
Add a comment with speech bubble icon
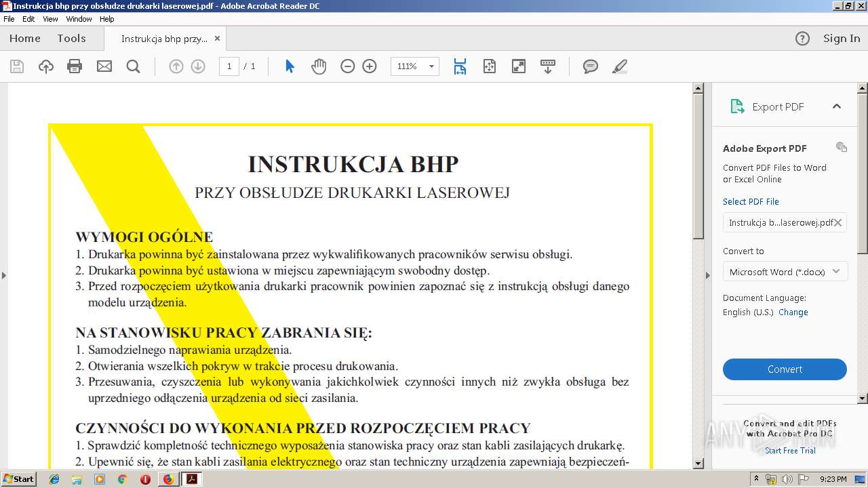[x=591, y=66]
